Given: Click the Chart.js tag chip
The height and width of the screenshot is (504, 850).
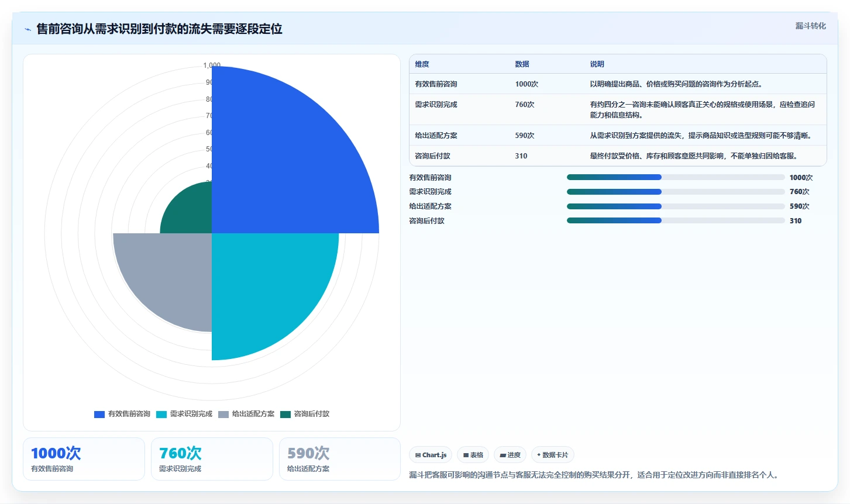Looking at the screenshot, I should tap(431, 455).
